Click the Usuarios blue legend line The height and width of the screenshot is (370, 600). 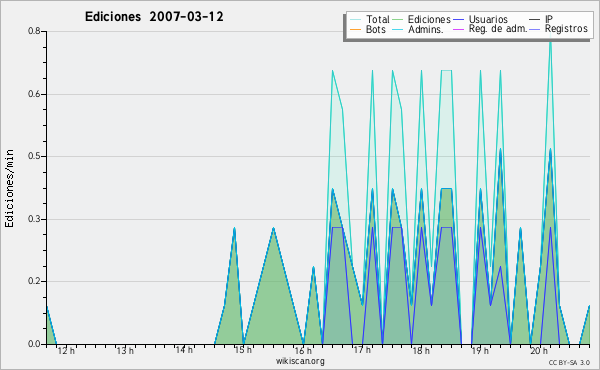(x=458, y=20)
